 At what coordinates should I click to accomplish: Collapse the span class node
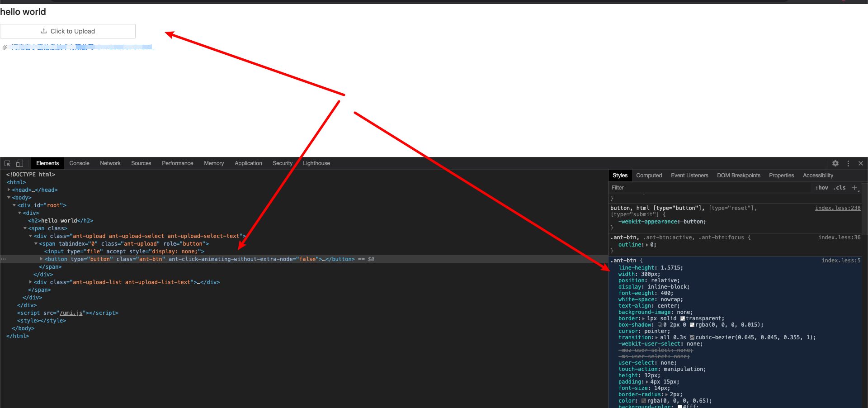(x=25, y=228)
